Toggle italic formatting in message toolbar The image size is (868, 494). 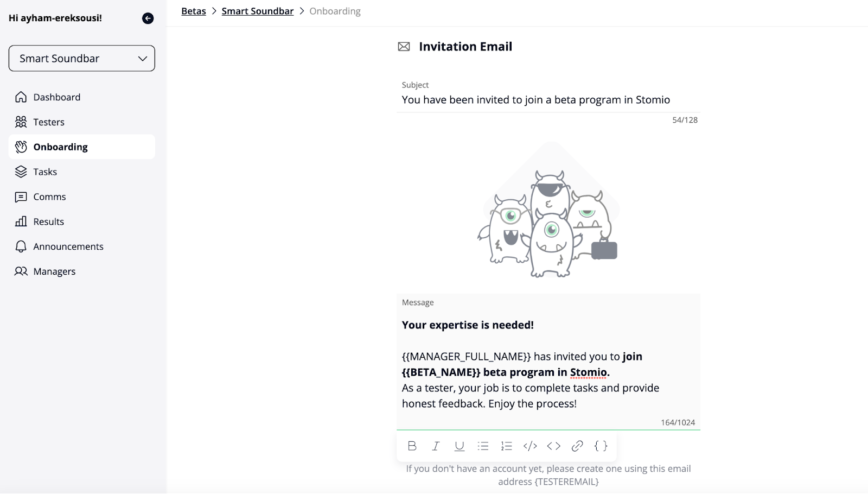[436, 446]
